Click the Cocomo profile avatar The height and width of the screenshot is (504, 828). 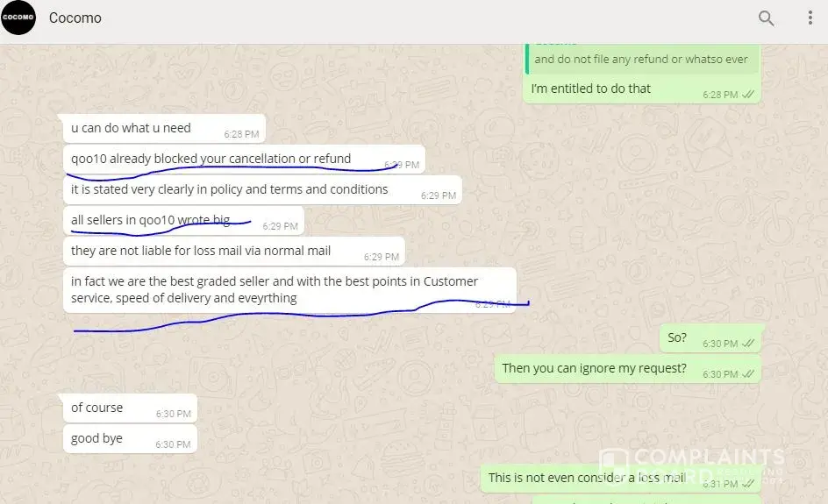coord(18,18)
